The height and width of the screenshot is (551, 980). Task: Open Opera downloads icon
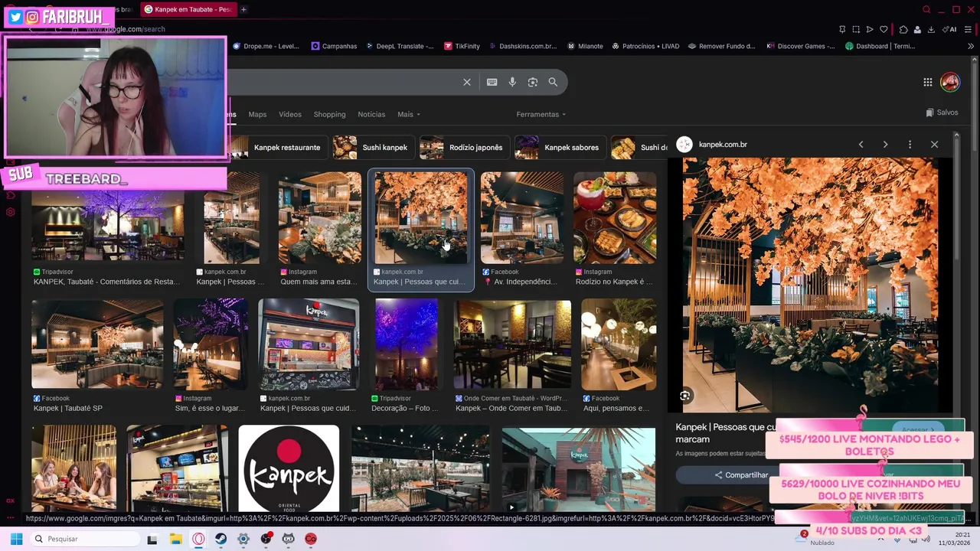click(x=931, y=30)
